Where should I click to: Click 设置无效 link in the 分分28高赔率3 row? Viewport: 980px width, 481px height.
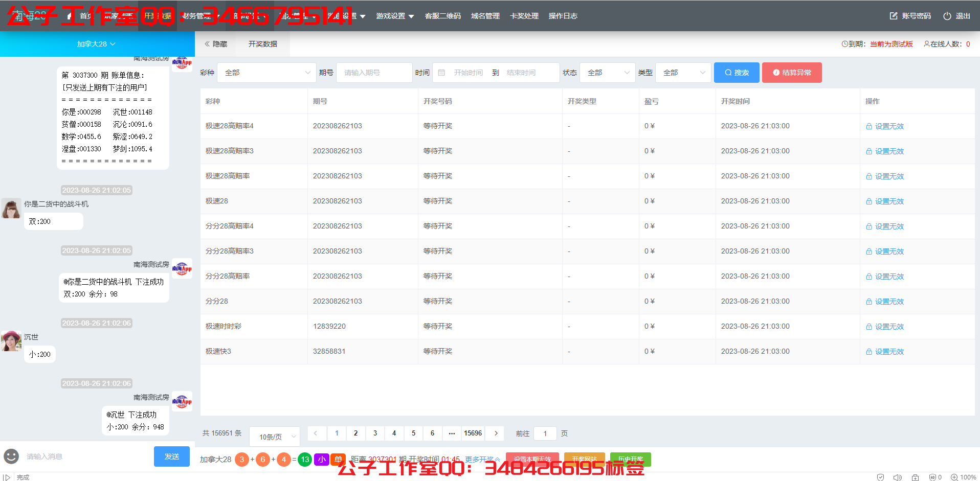point(889,251)
